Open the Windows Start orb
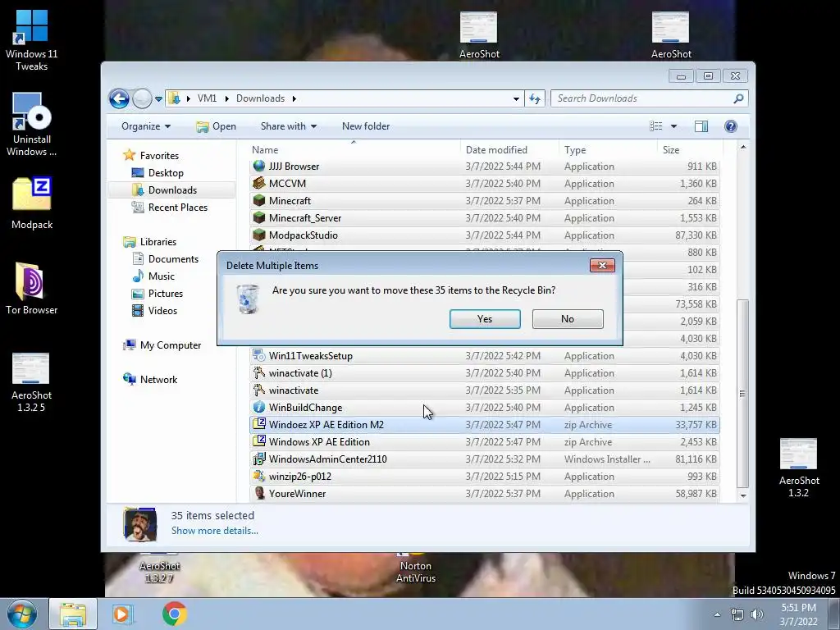The height and width of the screenshot is (630, 840). (x=22, y=614)
